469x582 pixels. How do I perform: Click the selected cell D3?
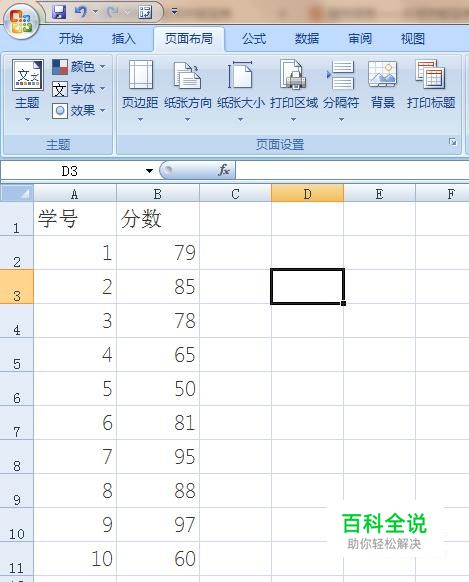click(307, 287)
